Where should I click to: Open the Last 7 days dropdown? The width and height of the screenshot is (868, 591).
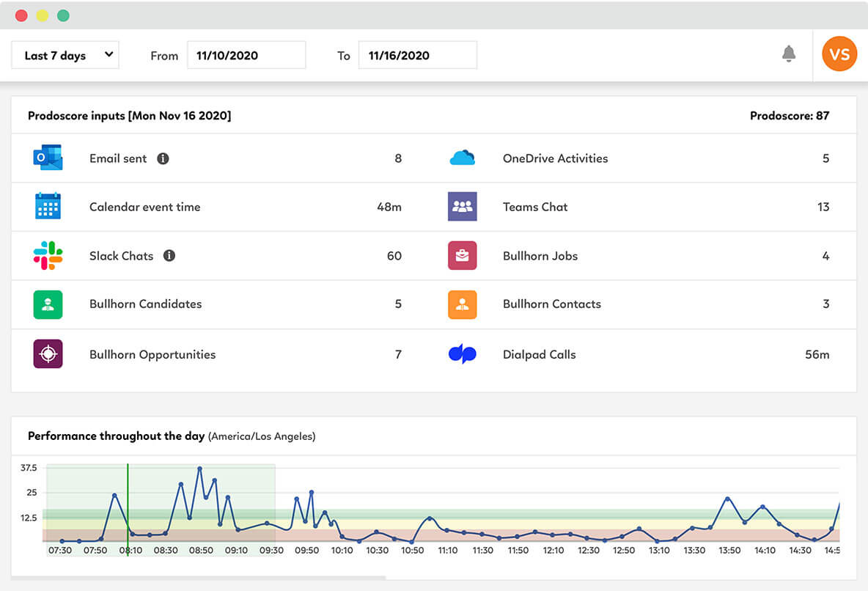tap(65, 56)
